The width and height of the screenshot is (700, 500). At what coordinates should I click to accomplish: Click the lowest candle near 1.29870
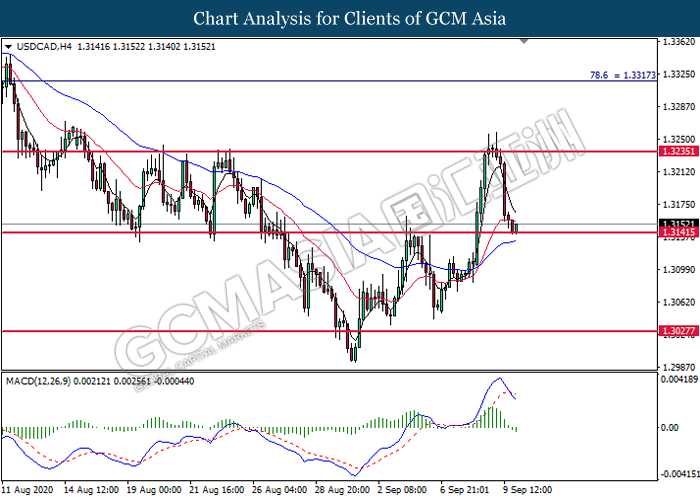355,353
